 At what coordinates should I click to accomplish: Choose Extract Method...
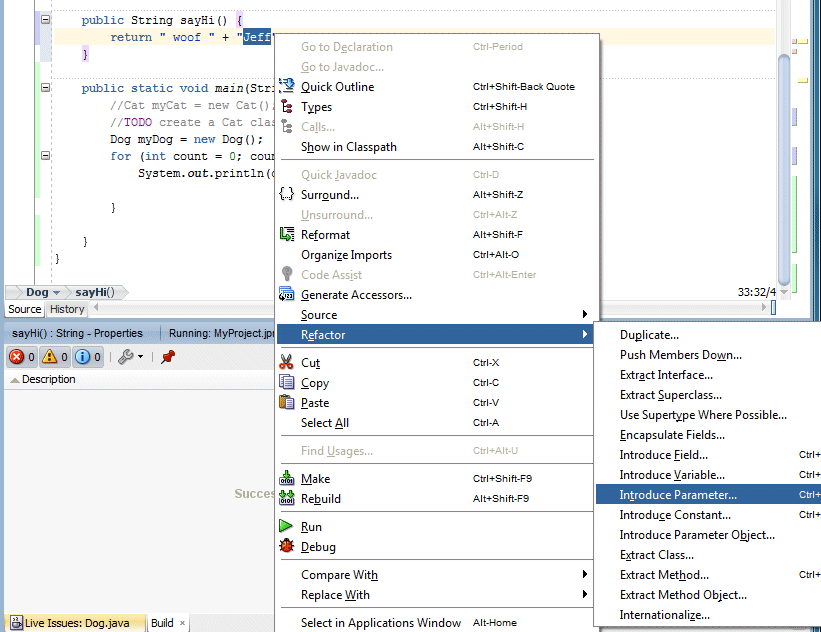[708, 574]
